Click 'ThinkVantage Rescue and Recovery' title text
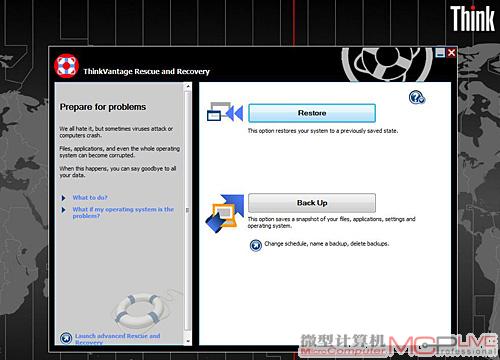Viewport: 500px width, 360px height. (146, 71)
